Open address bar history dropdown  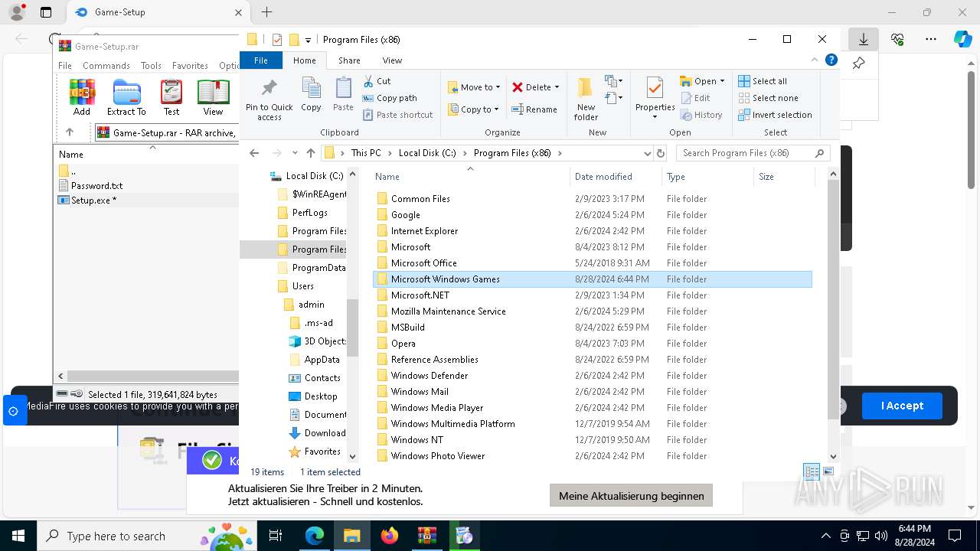pos(648,153)
